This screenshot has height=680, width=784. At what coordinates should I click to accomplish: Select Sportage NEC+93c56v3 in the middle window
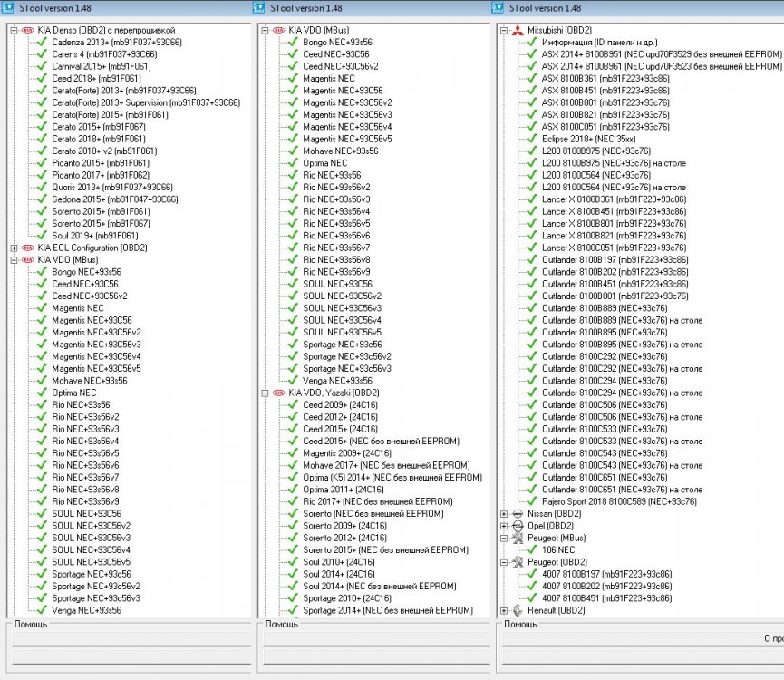click(347, 368)
